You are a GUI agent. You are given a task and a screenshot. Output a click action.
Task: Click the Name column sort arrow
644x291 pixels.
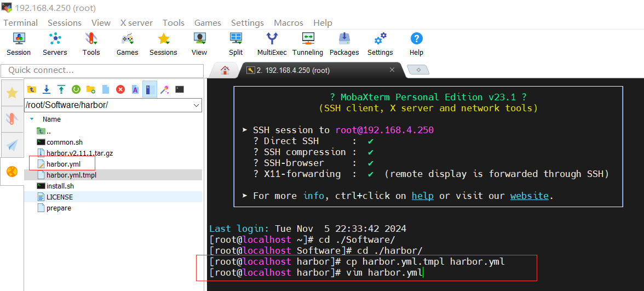[32, 119]
